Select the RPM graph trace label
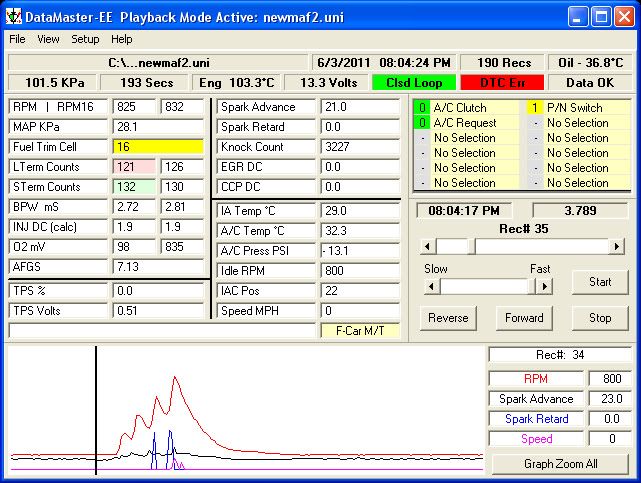Viewport: 641px width, 483px height. coord(535,379)
